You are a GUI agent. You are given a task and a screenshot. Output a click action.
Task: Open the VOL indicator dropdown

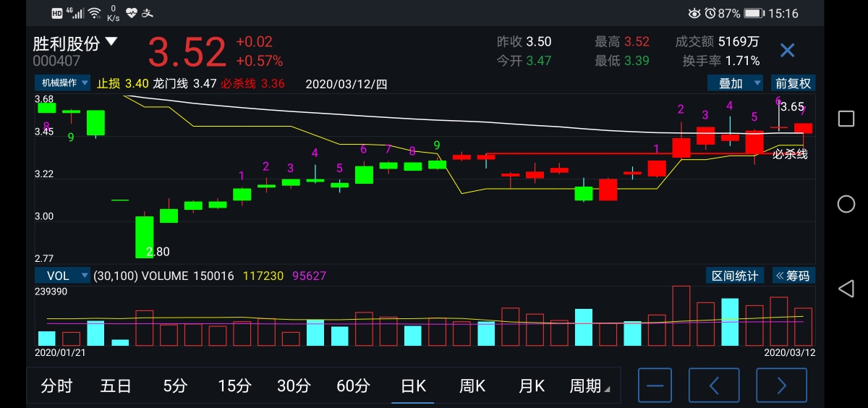[62, 276]
